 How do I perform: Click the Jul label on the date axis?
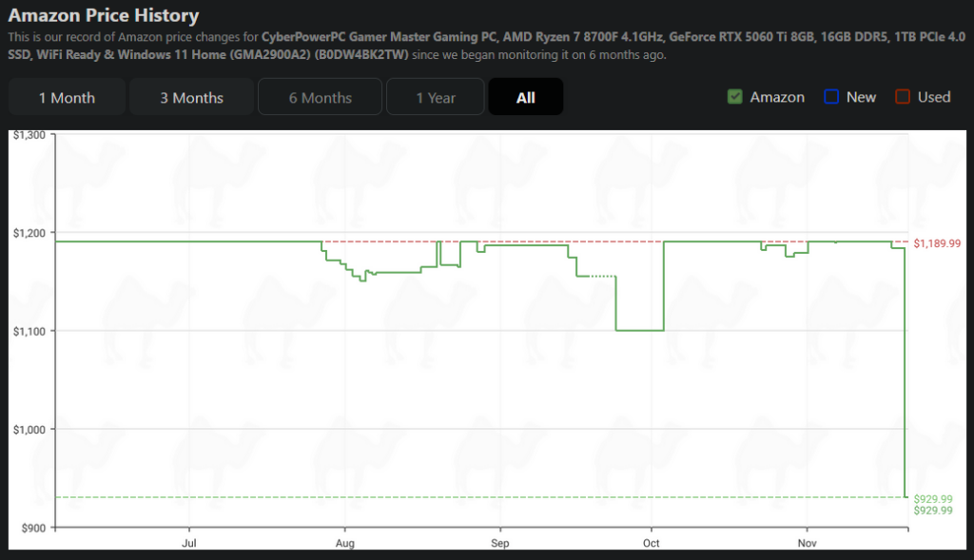pyautogui.click(x=189, y=544)
